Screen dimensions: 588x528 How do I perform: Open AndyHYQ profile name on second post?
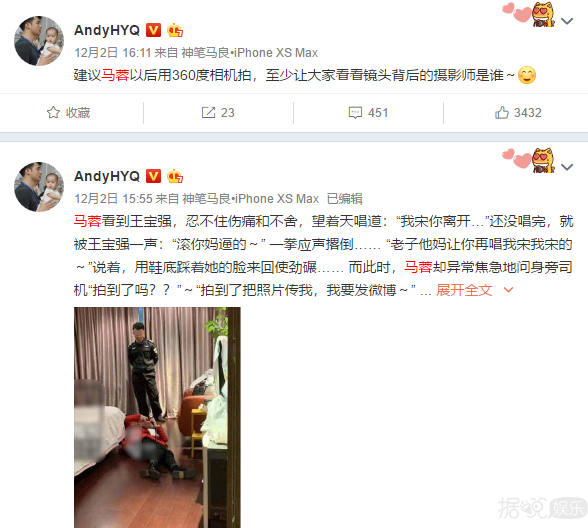coord(107,176)
